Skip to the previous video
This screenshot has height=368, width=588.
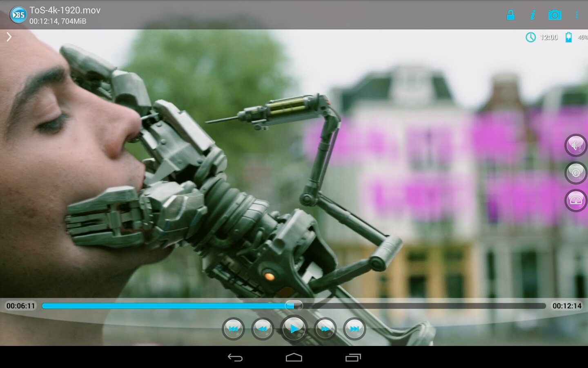point(233,329)
